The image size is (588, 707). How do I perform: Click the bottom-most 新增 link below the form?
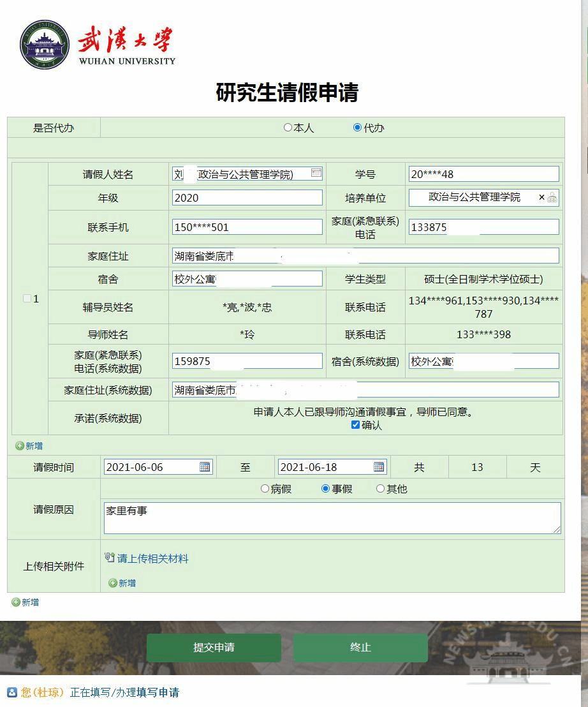click(25, 602)
